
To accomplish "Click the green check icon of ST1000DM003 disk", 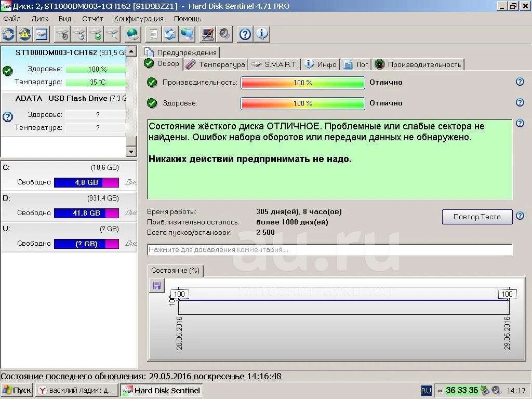I will click(x=7, y=71).
